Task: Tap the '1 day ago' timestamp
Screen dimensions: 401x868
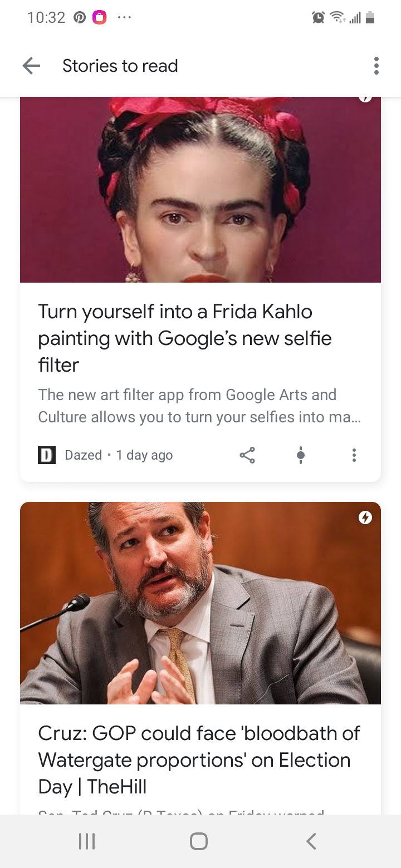Action: click(144, 455)
